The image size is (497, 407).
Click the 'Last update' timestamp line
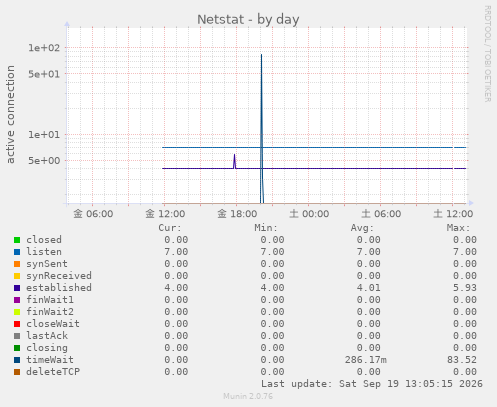click(372, 384)
